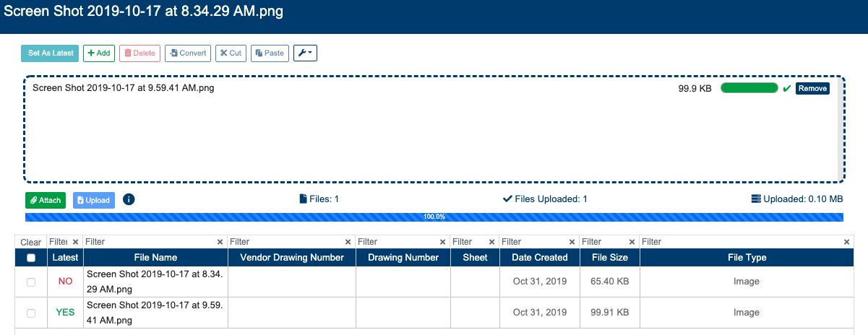Image resolution: width=868 pixels, height=335 pixels.
Task: Clear the Vendor Drawing Number filter
Action: click(348, 243)
